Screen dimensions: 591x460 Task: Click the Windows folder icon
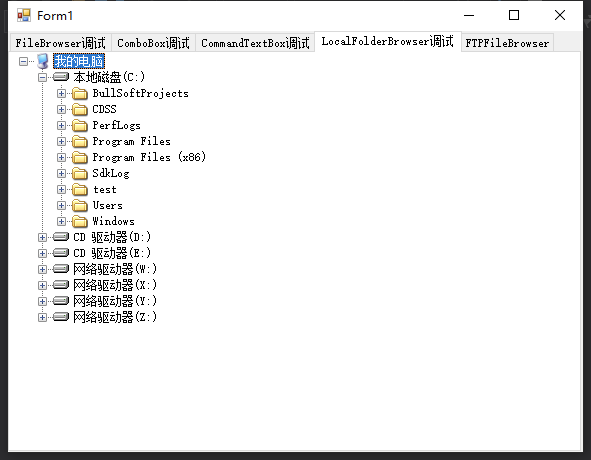80,221
